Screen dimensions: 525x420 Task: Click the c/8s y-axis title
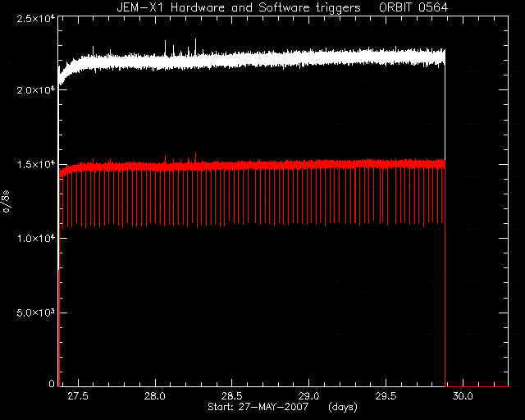[7, 202]
